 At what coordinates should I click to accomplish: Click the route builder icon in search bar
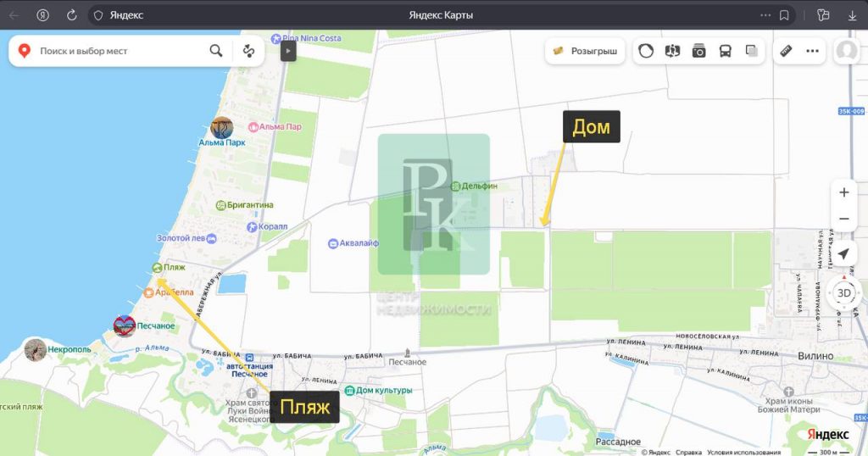click(248, 51)
